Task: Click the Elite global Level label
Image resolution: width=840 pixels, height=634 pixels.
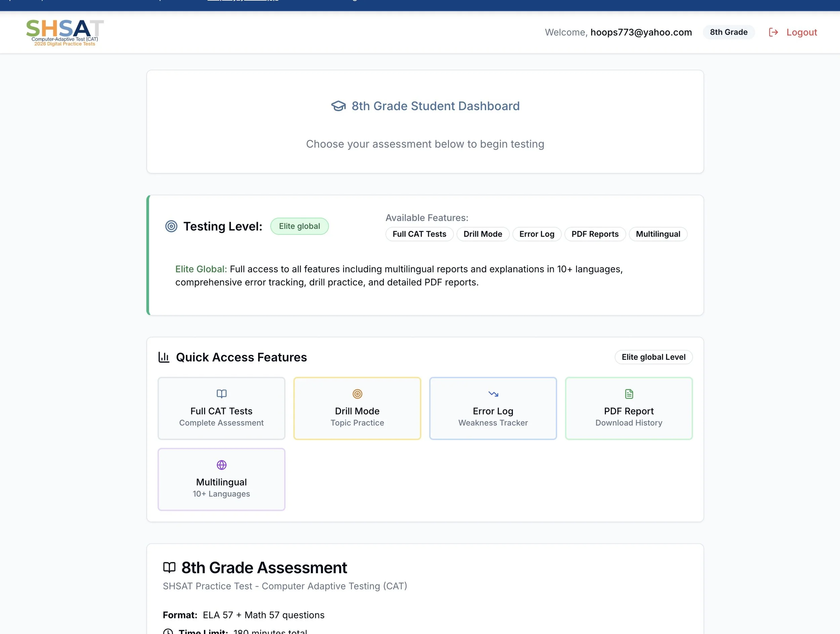Action: (x=653, y=357)
